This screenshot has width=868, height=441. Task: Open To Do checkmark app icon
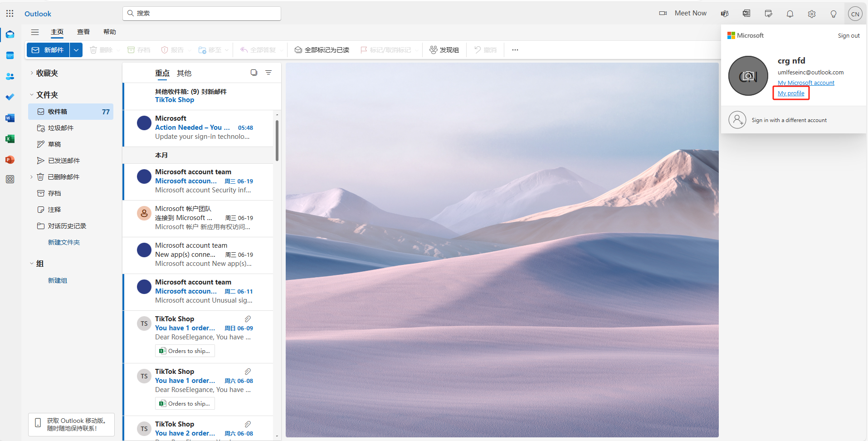pyautogui.click(x=10, y=97)
